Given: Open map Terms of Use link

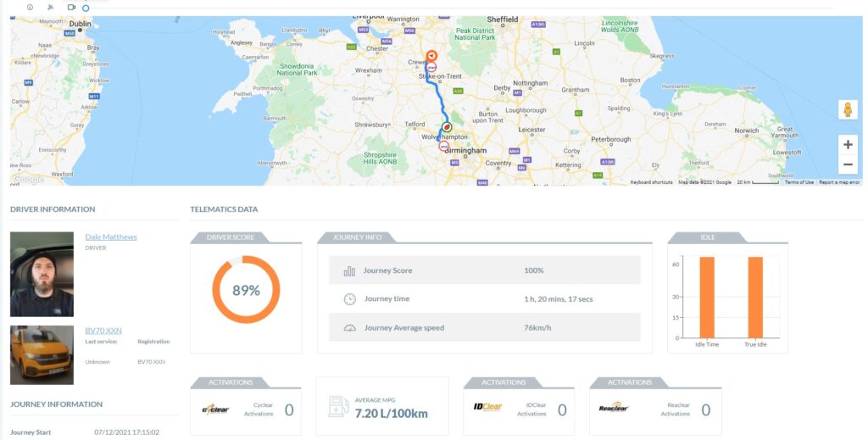Looking at the screenshot, I should click(x=799, y=182).
